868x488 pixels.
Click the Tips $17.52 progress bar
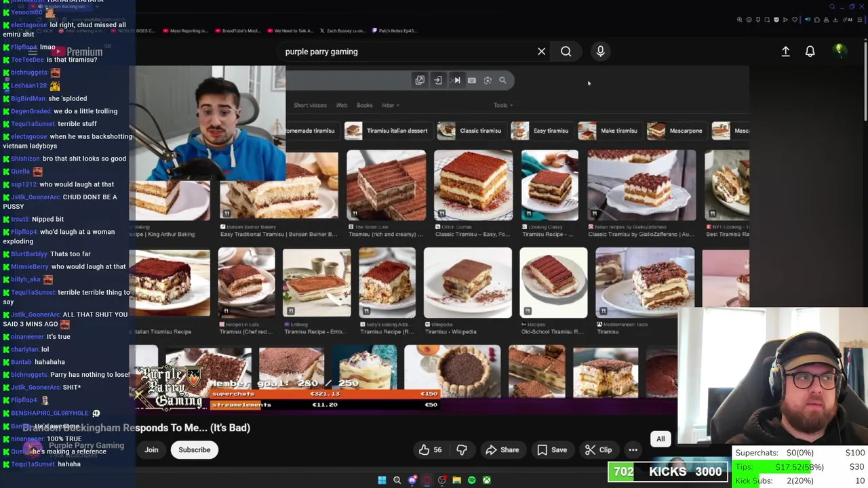pyautogui.click(x=800, y=467)
